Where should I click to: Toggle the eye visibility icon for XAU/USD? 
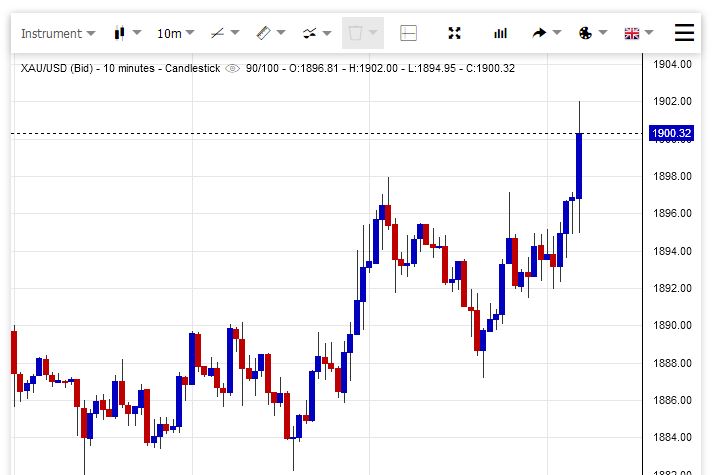tap(232, 68)
